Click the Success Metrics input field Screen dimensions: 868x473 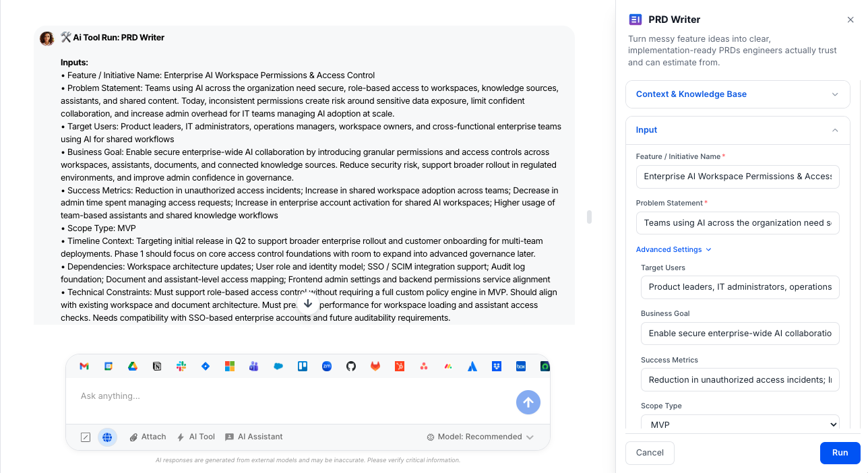[x=740, y=380]
